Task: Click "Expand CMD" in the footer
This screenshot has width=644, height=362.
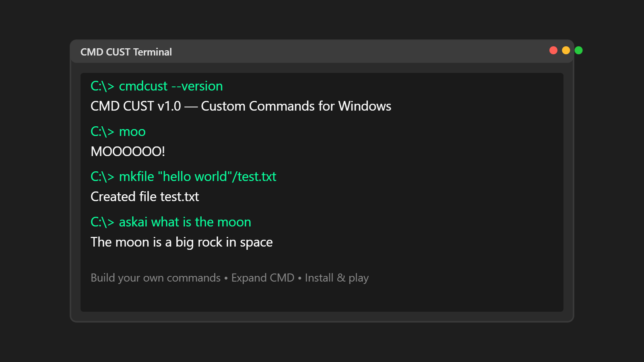Action: 263,278
